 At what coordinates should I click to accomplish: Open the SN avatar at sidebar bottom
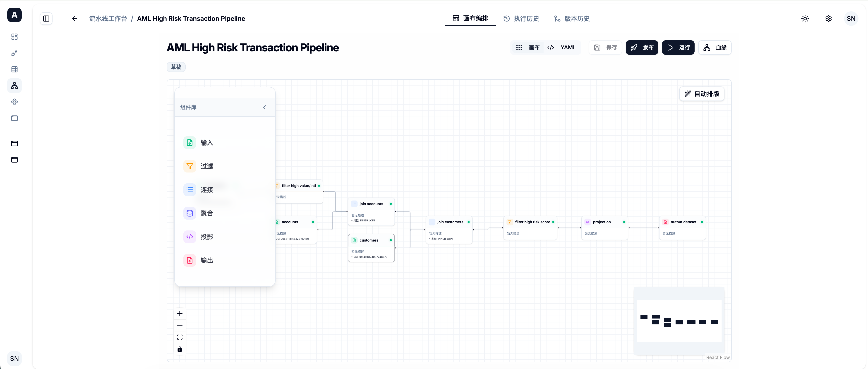pyautogui.click(x=14, y=359)
